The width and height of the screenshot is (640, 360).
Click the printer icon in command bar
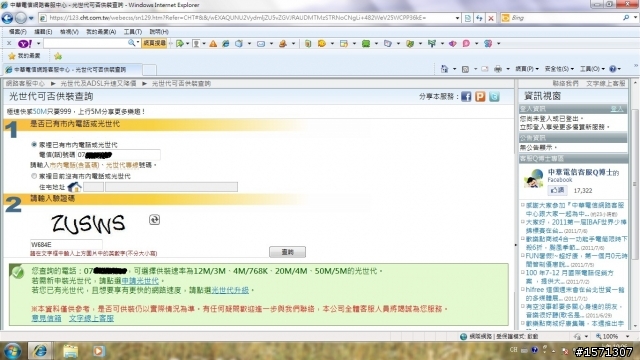click(498, 69)
